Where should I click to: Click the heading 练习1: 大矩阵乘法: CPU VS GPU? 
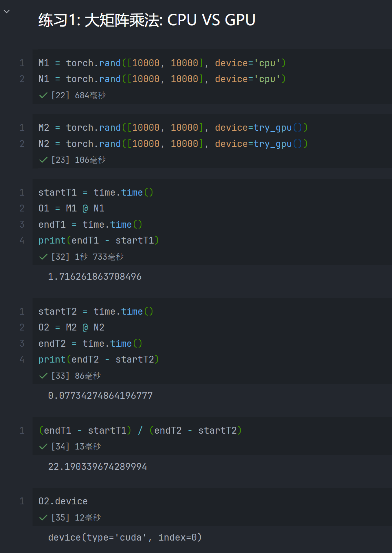pyautogui.click(x=147, y=20)
